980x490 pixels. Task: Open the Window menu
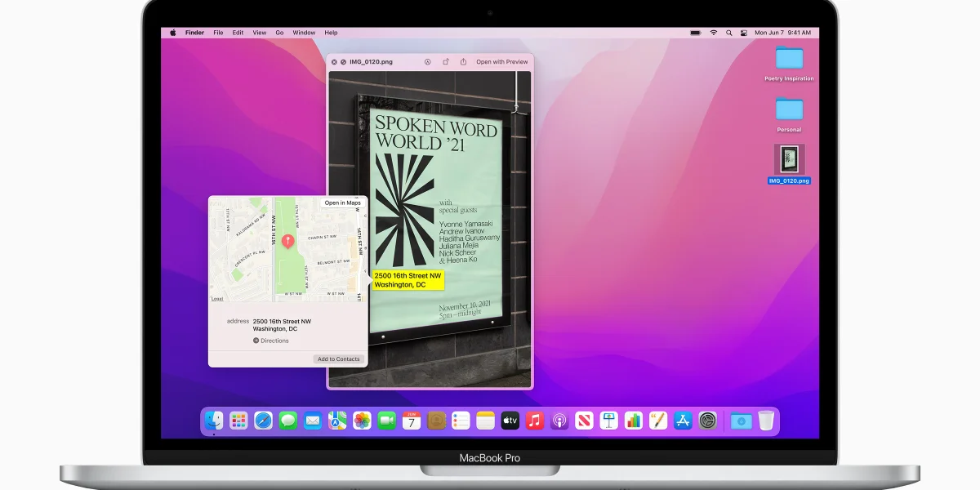coord(304,33)
